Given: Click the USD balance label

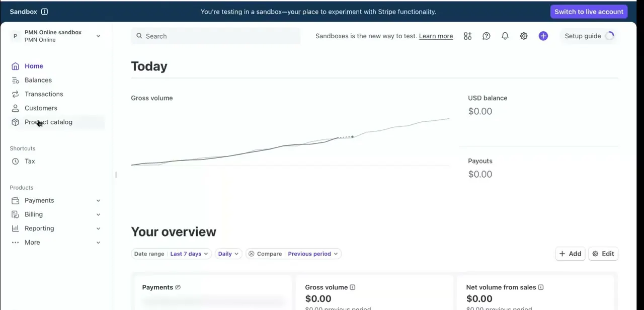Looking at the screenshot, I should (488, 98).
